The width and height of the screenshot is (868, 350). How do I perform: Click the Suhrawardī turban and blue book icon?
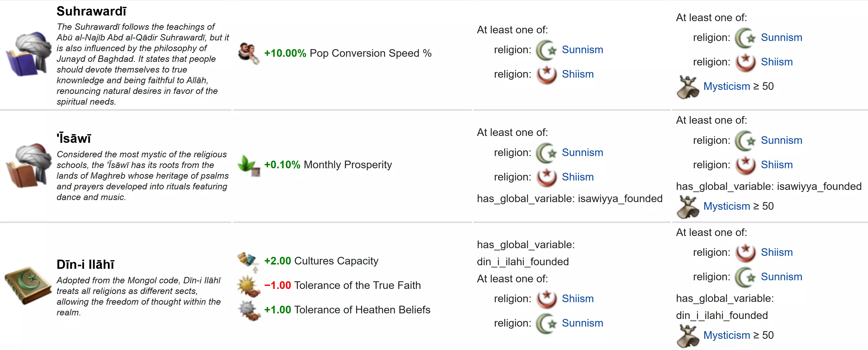(27, 54)
